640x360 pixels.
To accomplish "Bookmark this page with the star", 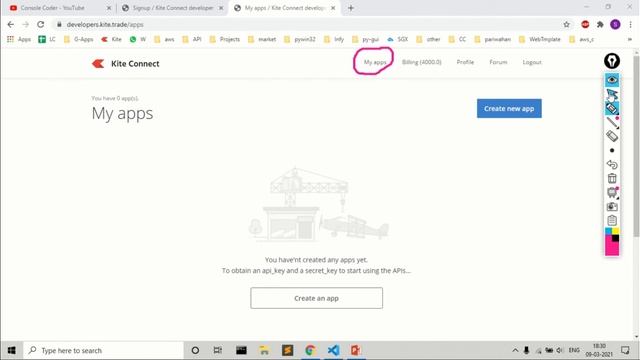I will pyautogui.click(x=567, y=24).
